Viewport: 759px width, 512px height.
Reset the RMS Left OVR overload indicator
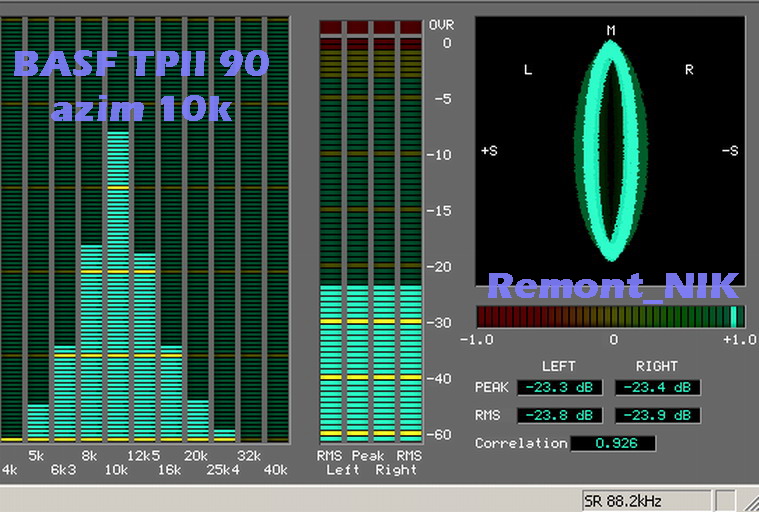pos(330,27)
